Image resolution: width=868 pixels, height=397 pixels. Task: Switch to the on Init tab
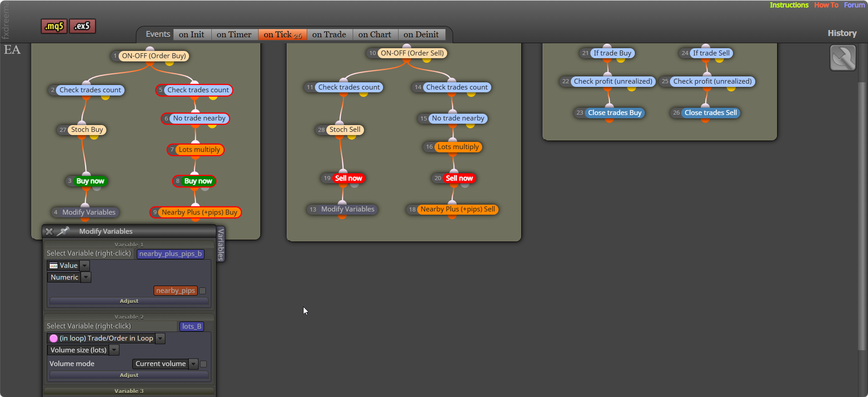(x=191, y=35)
